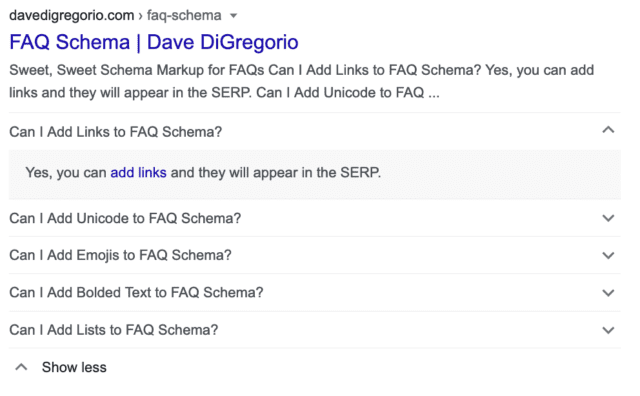Click the up chevron beside Show less

pyautogui.click(x=21, y=367)
